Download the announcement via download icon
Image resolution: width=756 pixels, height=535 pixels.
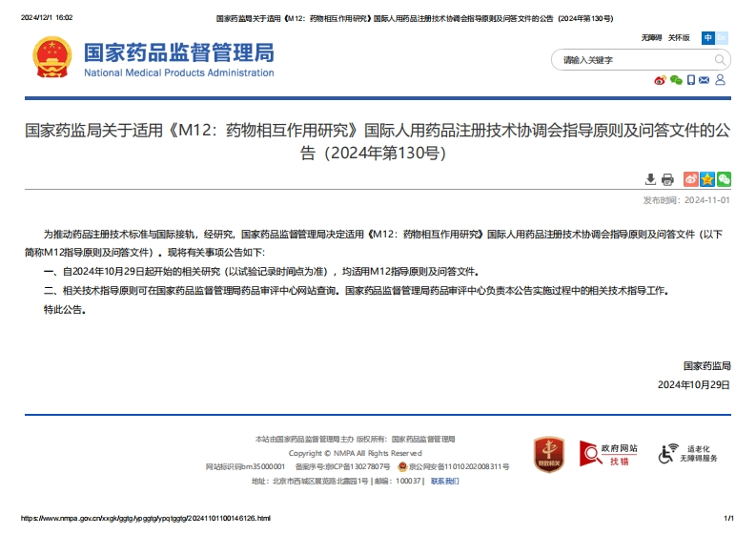[650, 179]
